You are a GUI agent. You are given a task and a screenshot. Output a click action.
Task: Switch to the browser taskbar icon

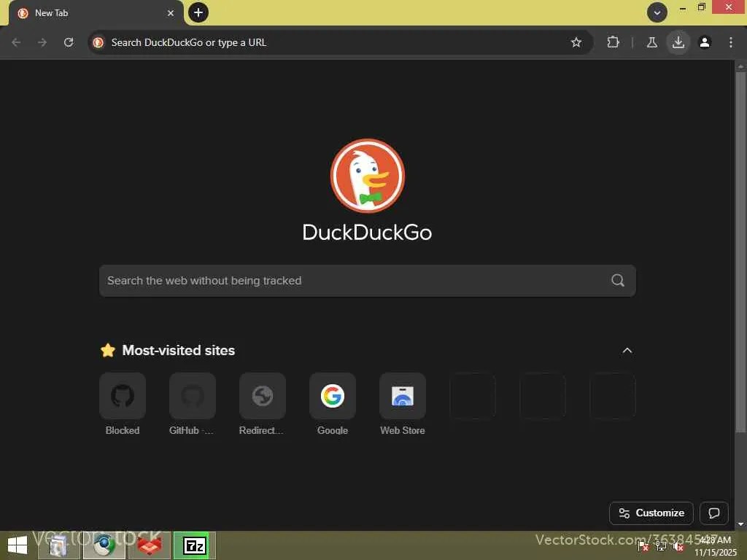point(104,545)
